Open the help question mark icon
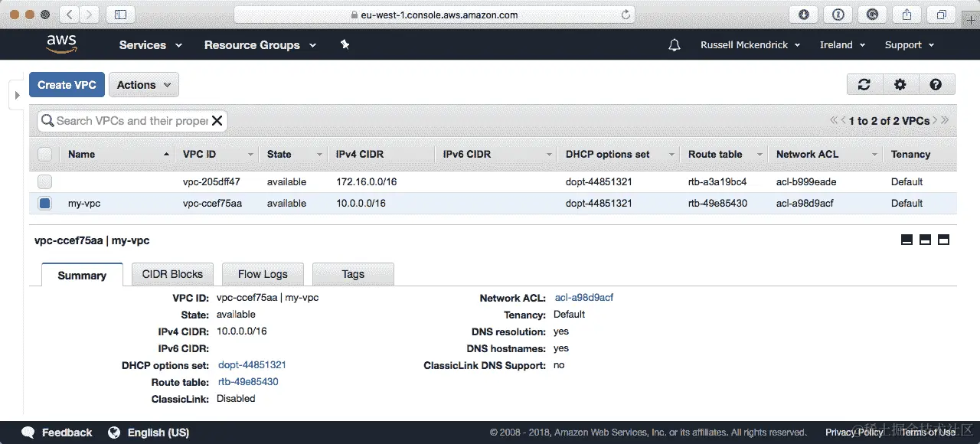 click(936, 85)
